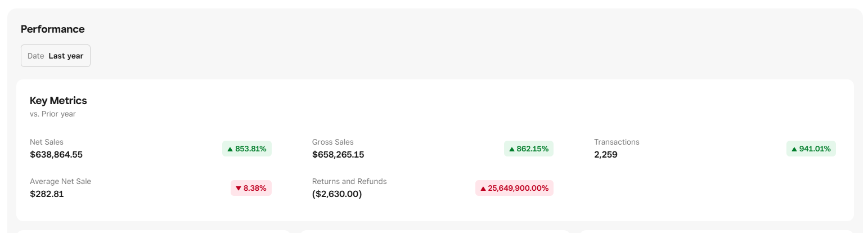Select the Gross Sales $658,265.15 value

pos(338,154)
